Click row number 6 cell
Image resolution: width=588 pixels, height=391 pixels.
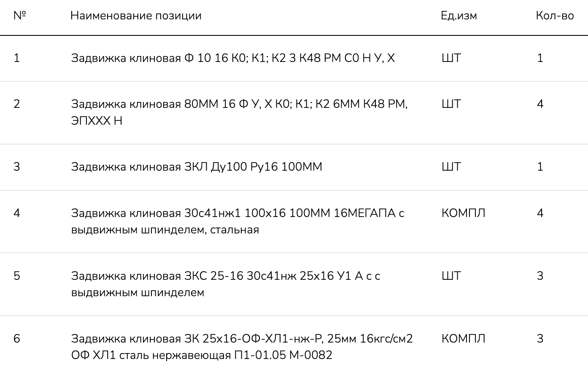click(17, 339)
